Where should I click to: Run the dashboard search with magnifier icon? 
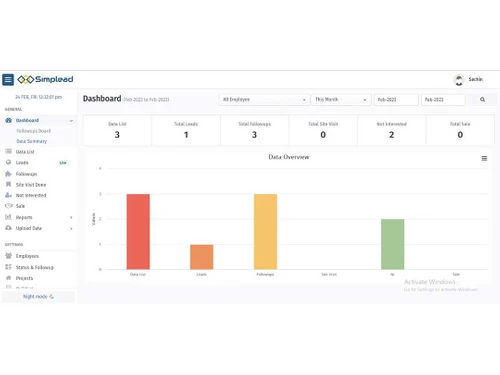[482, 100]
